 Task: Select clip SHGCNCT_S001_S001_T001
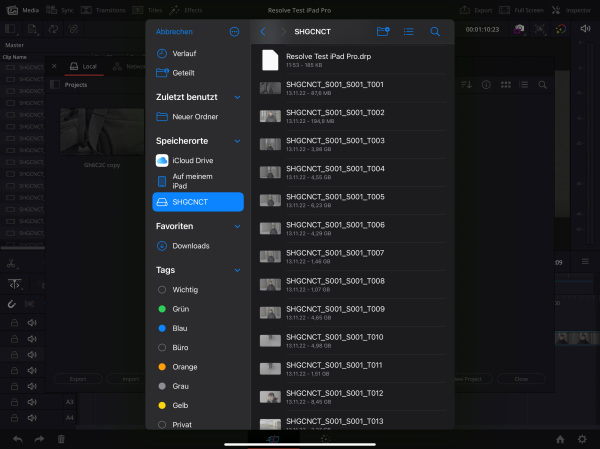pyautogui.click(x=352, y=88)
